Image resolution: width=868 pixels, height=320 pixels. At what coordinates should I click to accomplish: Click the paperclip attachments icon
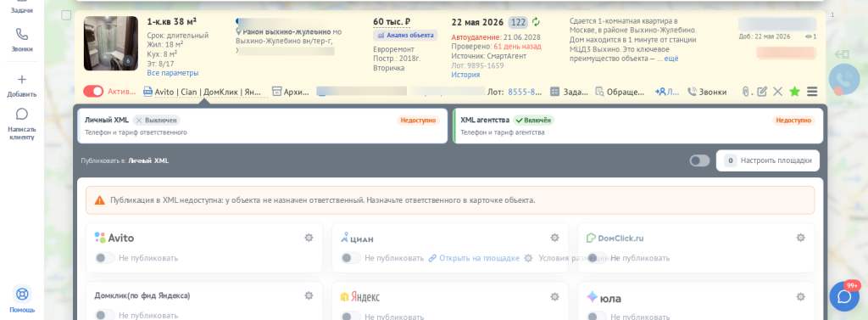point(746,92)
